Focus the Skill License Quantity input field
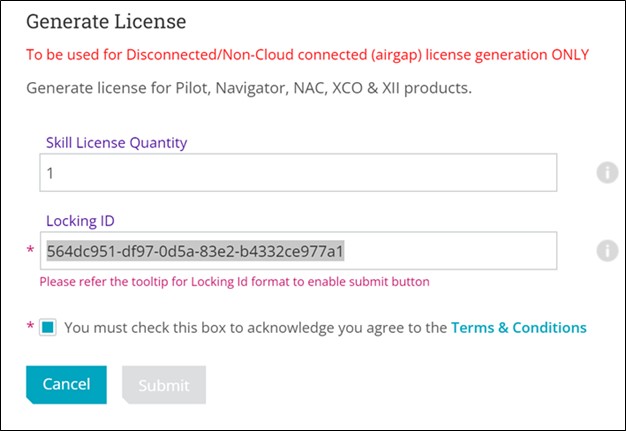Screen dimensions: 626x431 tap(297, 172)
